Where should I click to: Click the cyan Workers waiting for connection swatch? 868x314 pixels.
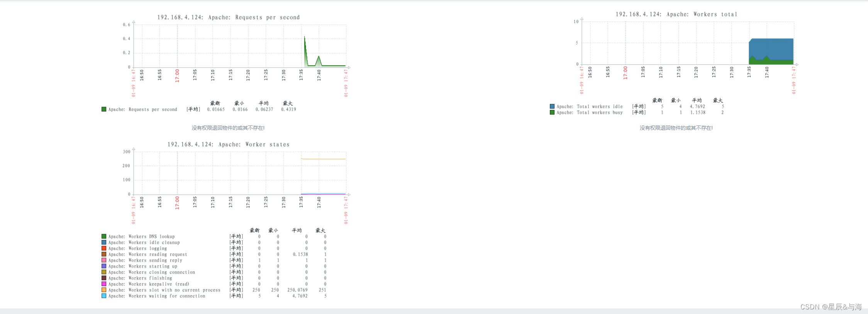(104, 296)
